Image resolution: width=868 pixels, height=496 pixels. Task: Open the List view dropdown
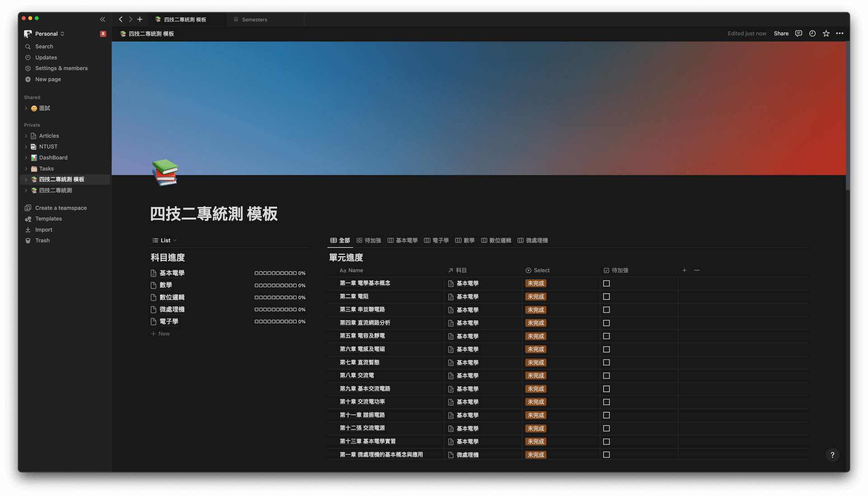tap(165, 241)
